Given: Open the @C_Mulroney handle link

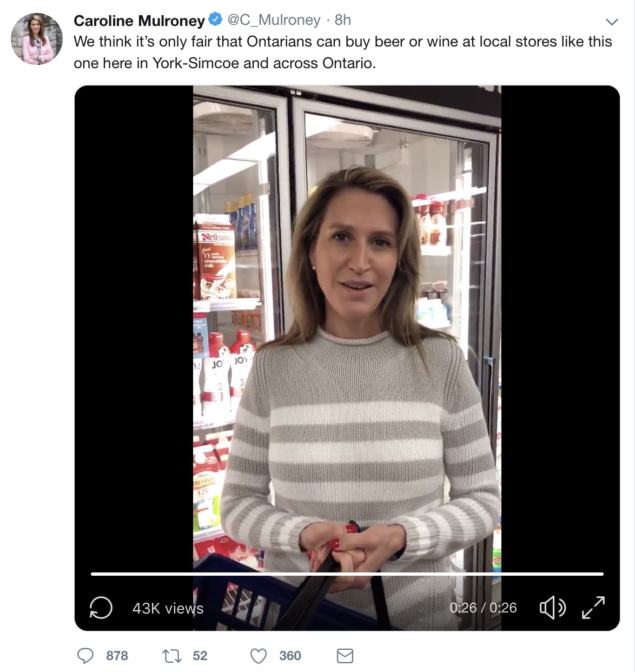Looking at the screenshot, I should coord(274,20).
